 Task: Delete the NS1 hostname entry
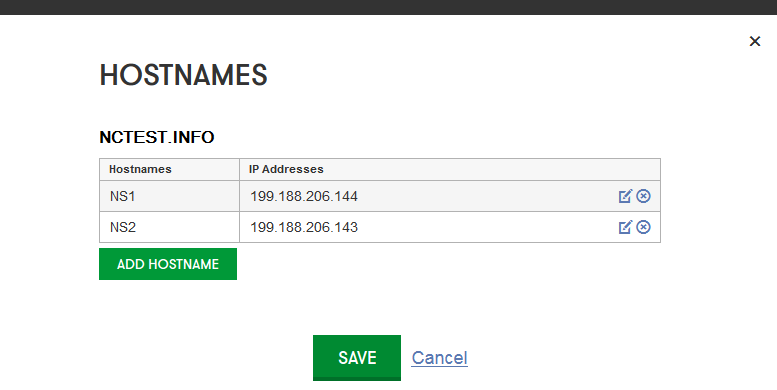point(643,196)
